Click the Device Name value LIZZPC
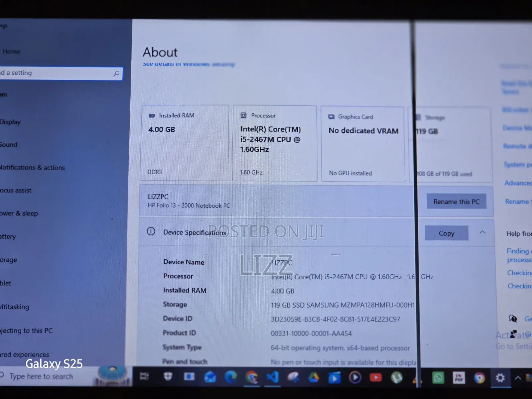This screenshot has width=532, height=399. [x=281, y=263]
